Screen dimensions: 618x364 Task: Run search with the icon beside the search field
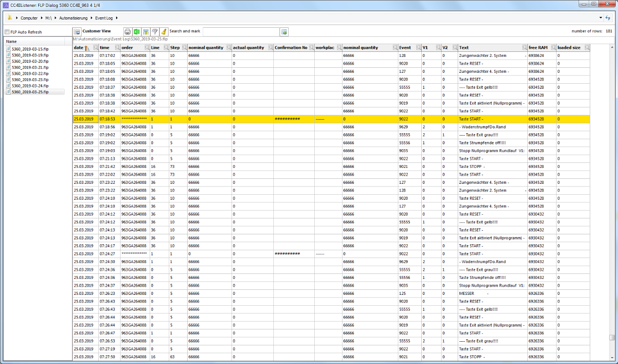coord(284,32)
